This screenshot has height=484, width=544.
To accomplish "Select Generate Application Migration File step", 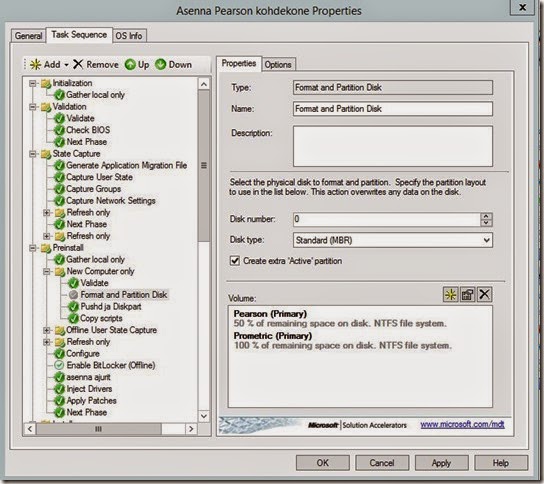I will click(x=127, y=165).
